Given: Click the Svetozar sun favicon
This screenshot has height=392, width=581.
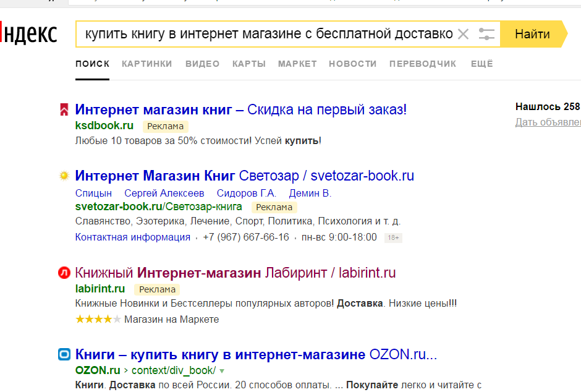Looking at the screenshot, I should (x=64, y=176).
